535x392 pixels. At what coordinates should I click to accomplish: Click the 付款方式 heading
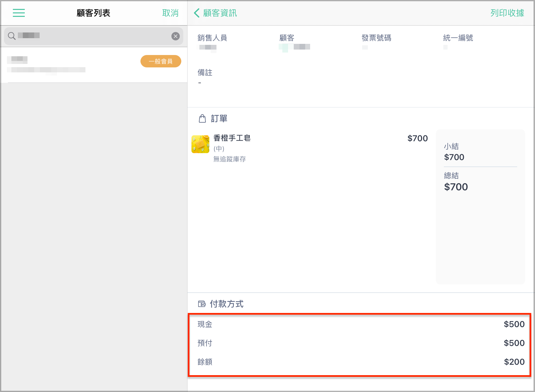[227, 304]
